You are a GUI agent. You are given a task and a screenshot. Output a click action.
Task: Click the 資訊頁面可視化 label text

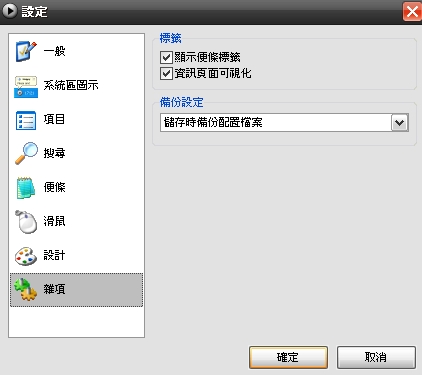[x=213, y=73]
